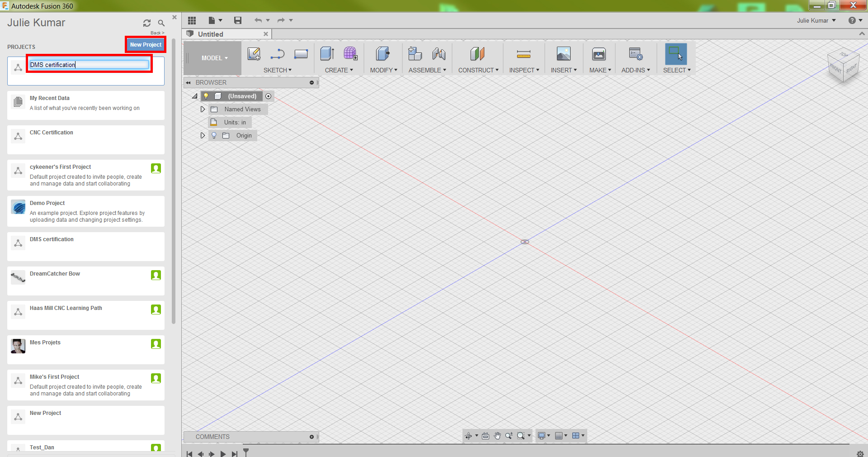Open the ASSEMBLE menu

point(427,70)
